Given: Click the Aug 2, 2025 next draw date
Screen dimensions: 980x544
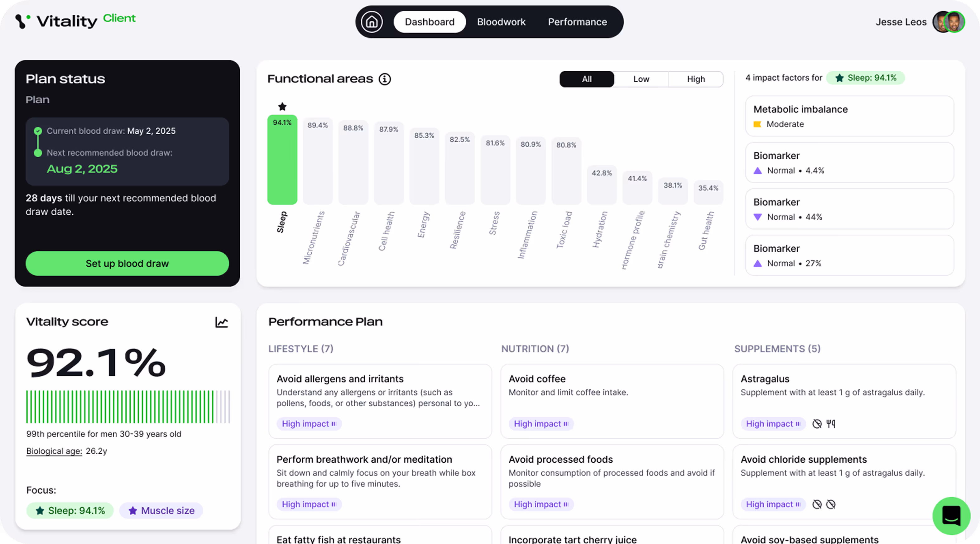Looking at the screenshot, I should coord(82,169).
